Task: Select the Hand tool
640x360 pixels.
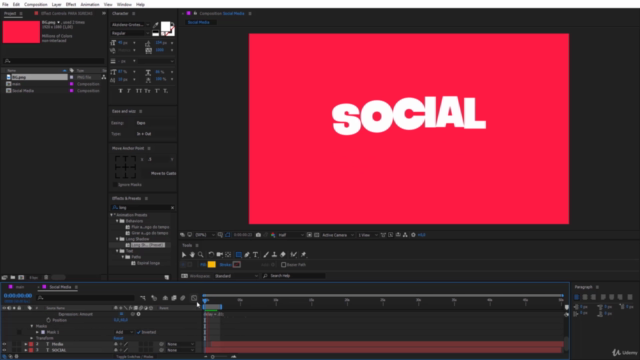Action: tap(192, 255)
